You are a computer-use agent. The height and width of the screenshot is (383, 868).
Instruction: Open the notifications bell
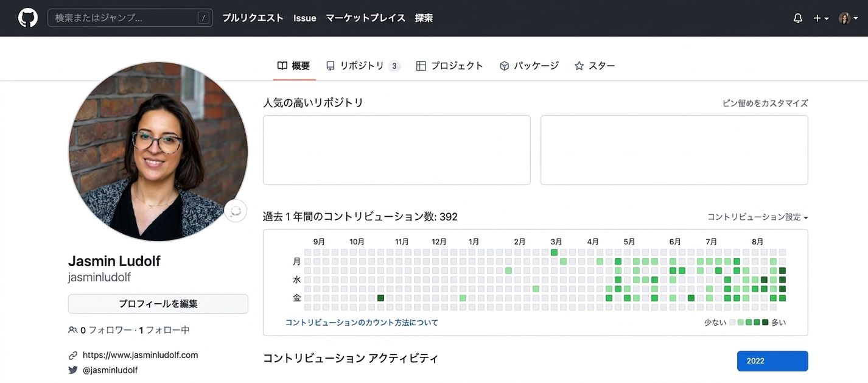pyautogui.click(x=798, y=18)
